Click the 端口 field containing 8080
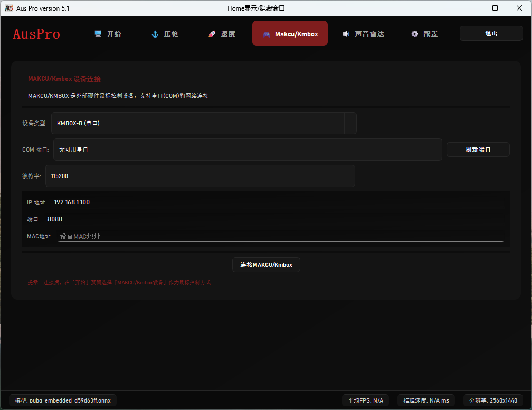532x410 pixels. (274, 219)
